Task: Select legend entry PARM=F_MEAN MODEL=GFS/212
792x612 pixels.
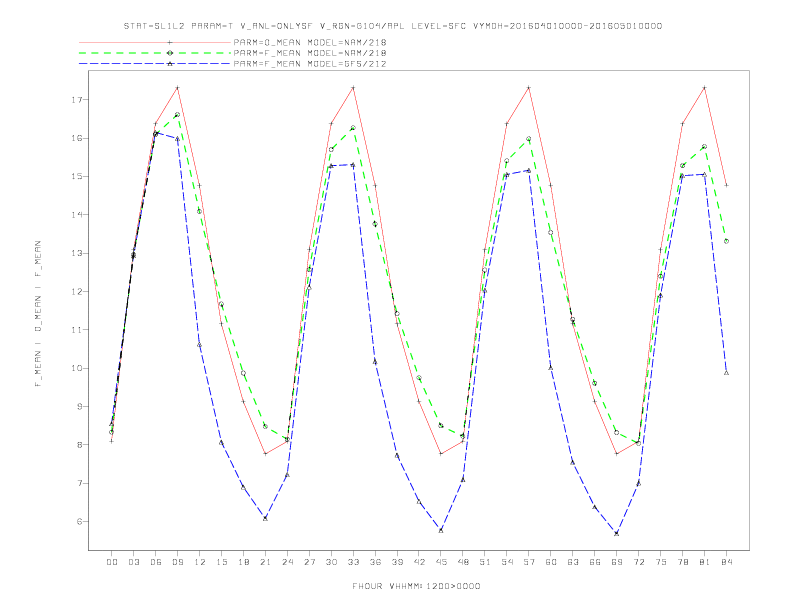Action: (310, 64)
